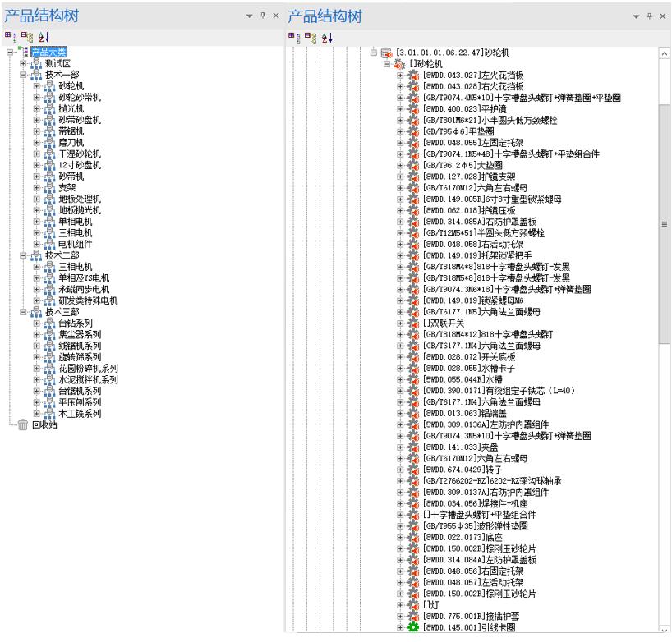Screen dimensions: 672x642
Task: Open the left panel options dropdown arrow
Action: click(250, 16)
